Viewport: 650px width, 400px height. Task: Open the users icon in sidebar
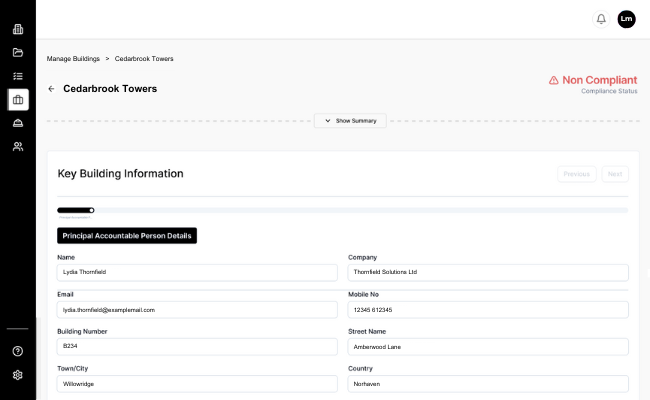(18, 146)
